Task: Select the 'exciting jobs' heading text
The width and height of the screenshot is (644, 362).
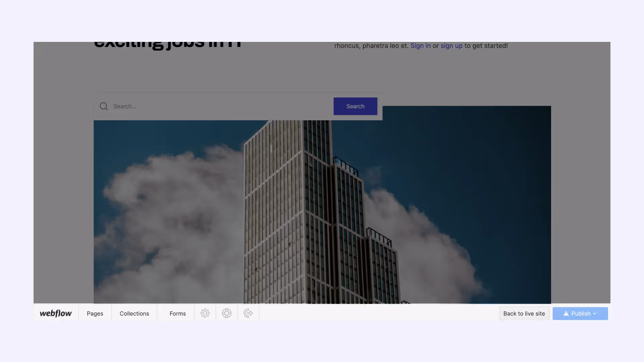Action: click(168, 45)
